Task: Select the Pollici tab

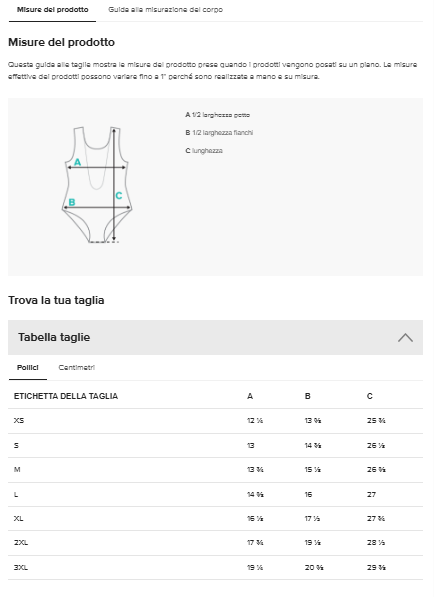Action: click(x=28, y=368)
